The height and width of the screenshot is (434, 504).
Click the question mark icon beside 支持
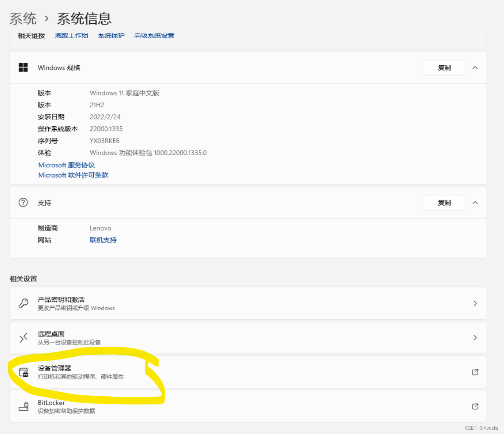23,203
